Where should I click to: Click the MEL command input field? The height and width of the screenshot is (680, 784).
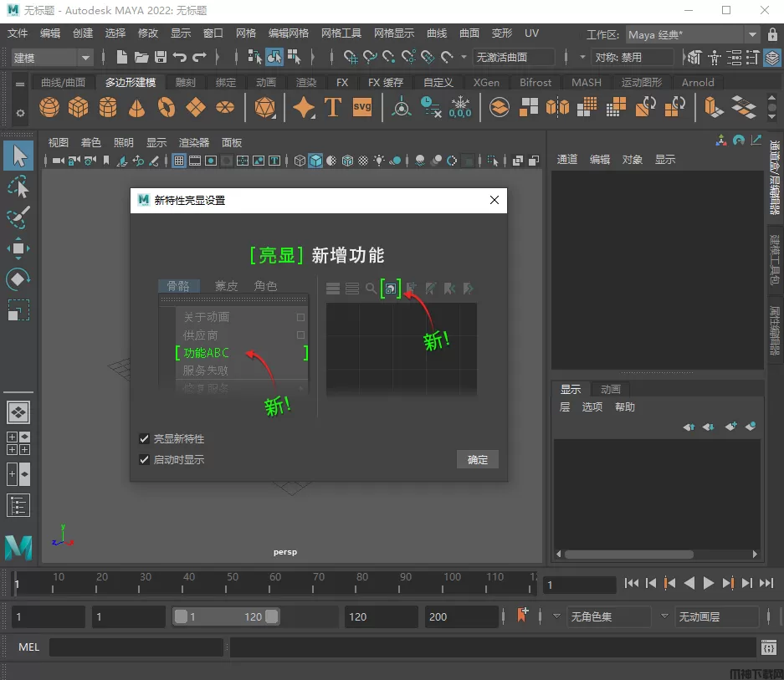(x=136, y=647)
